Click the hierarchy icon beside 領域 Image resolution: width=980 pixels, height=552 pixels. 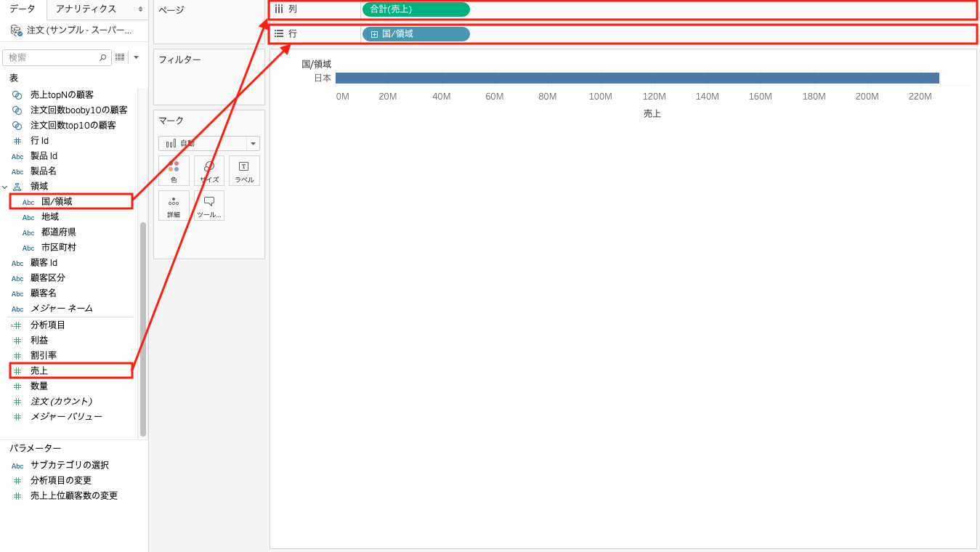[17, 187]
